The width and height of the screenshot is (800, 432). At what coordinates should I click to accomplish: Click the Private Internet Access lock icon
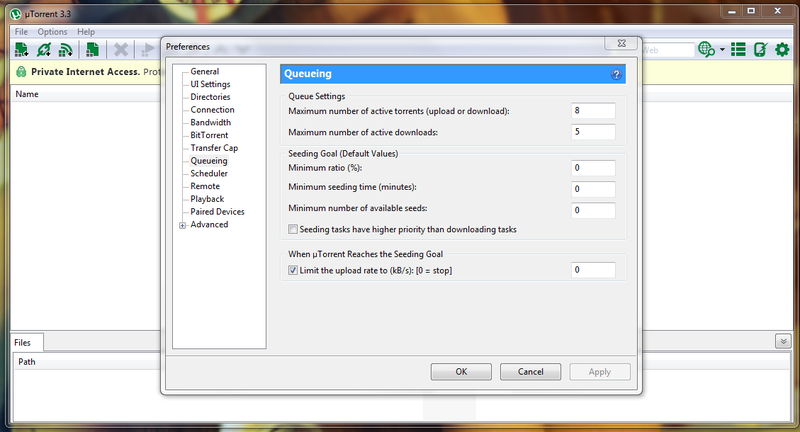21,72
